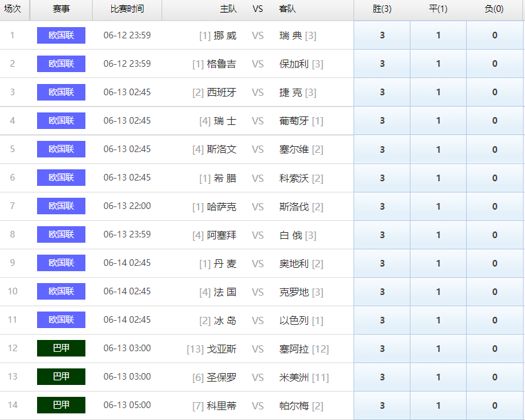Choose win (3) for 圣保罗 vs 米美洲
This screenshot has width=525, height=420.
[382, 377]
